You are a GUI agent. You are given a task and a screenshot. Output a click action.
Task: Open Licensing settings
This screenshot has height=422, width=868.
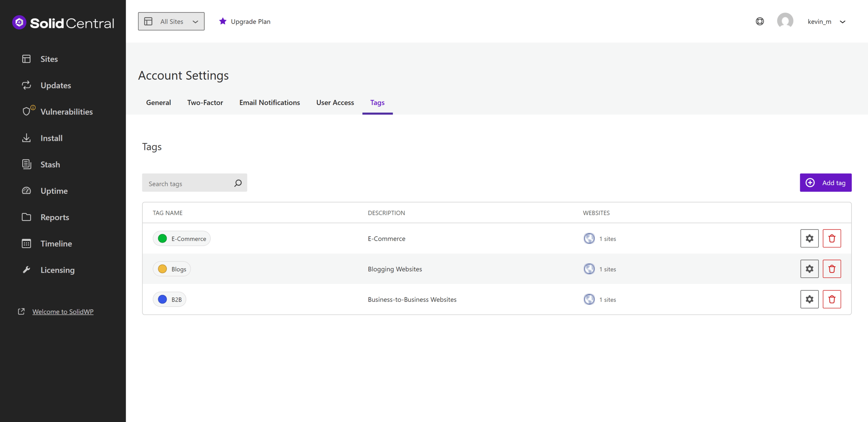pos(57,270)
